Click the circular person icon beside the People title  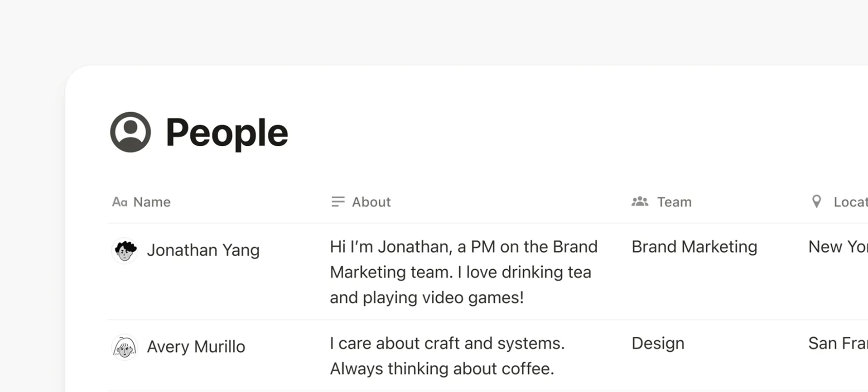pyautogui.click(x=130, y=133)
